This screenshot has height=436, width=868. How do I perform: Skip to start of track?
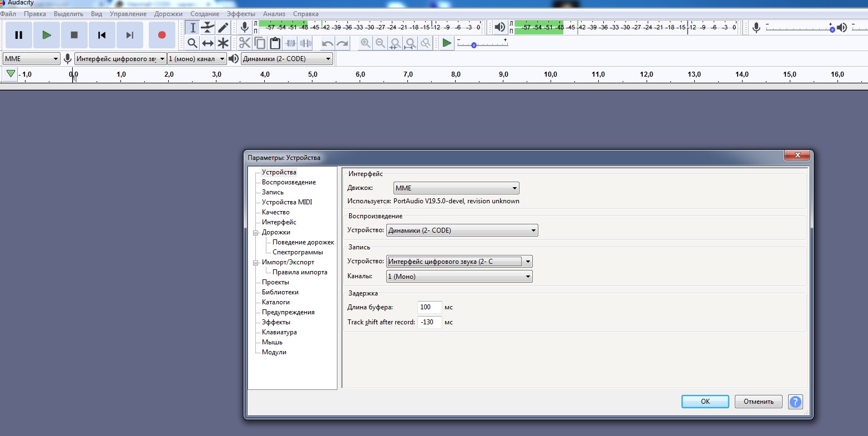click(x=102, y=35)
